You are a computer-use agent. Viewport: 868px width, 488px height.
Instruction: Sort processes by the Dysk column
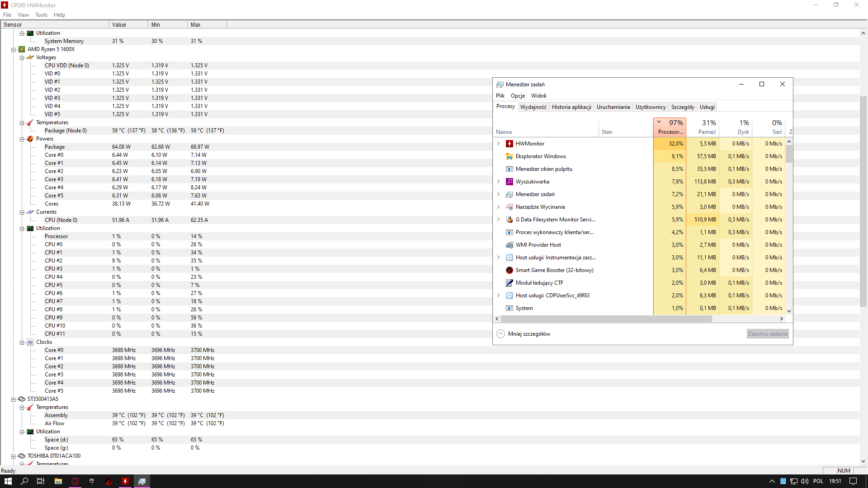[736, 127]
